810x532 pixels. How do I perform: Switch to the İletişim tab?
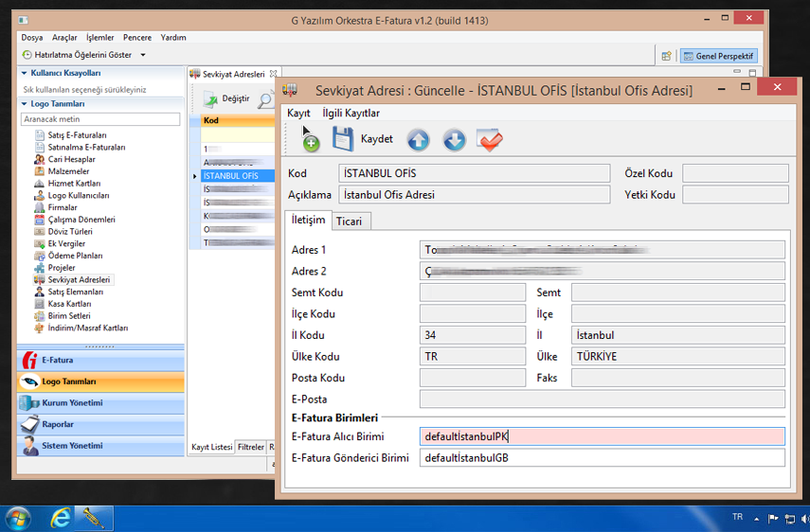tap(309, 220)
